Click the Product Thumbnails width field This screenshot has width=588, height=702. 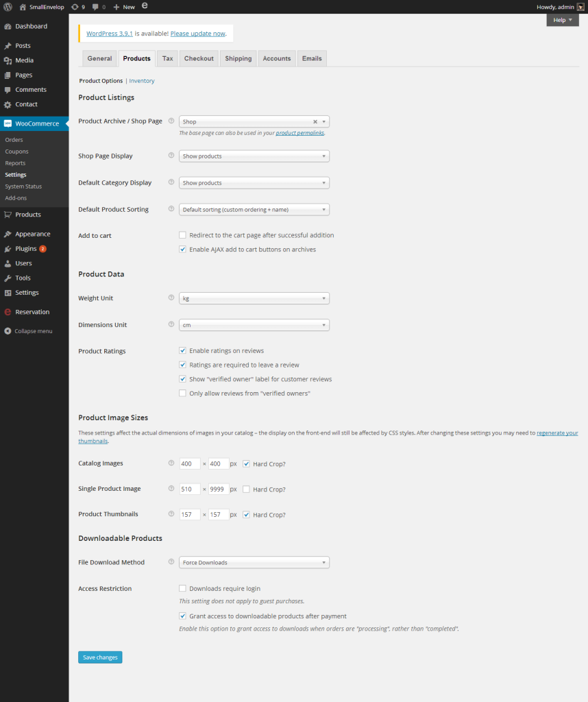click(190, 515)
